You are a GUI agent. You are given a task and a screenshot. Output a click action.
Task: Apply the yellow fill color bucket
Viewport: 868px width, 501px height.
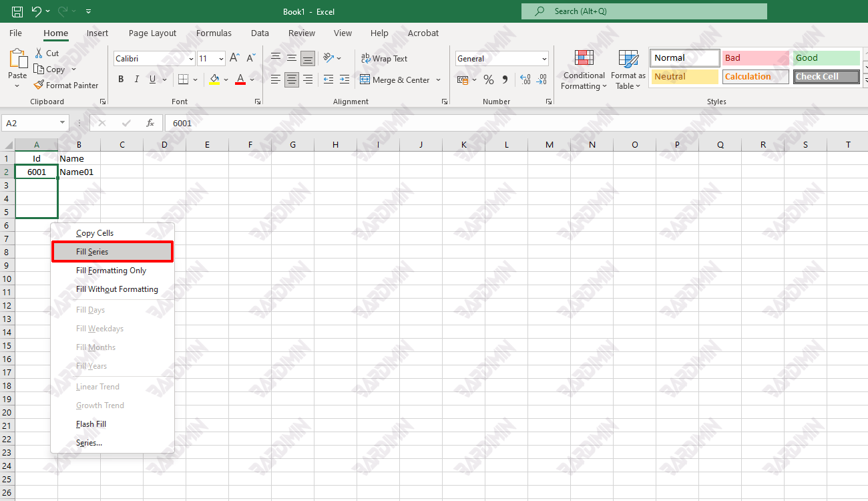pos(214,79)
